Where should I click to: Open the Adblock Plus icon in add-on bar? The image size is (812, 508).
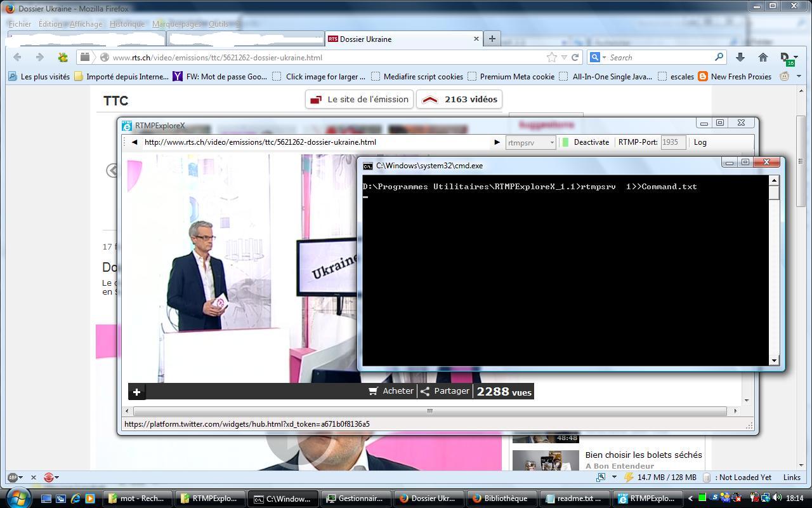(13, 477)
